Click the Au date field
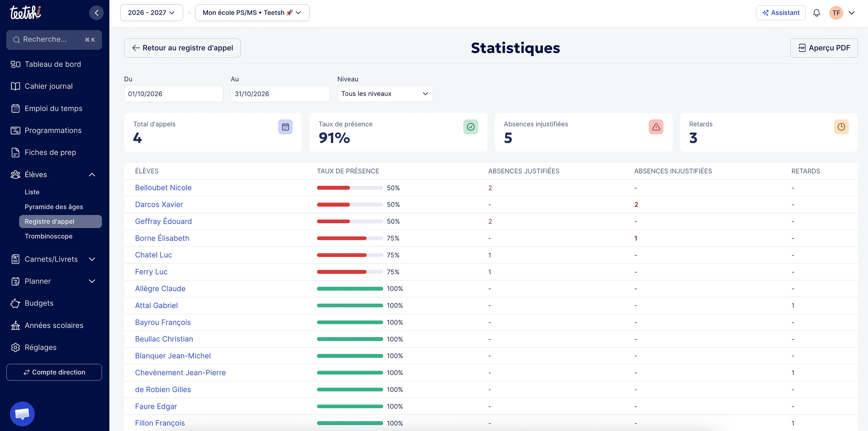The width and height of the screenshot is (868, 431). click(280, 94)
